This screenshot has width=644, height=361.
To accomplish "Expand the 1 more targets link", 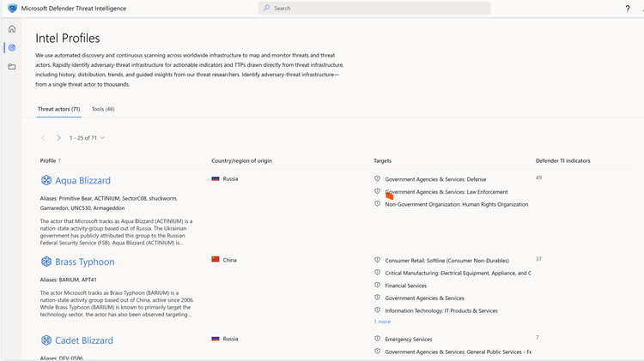I will pos(382,322).
